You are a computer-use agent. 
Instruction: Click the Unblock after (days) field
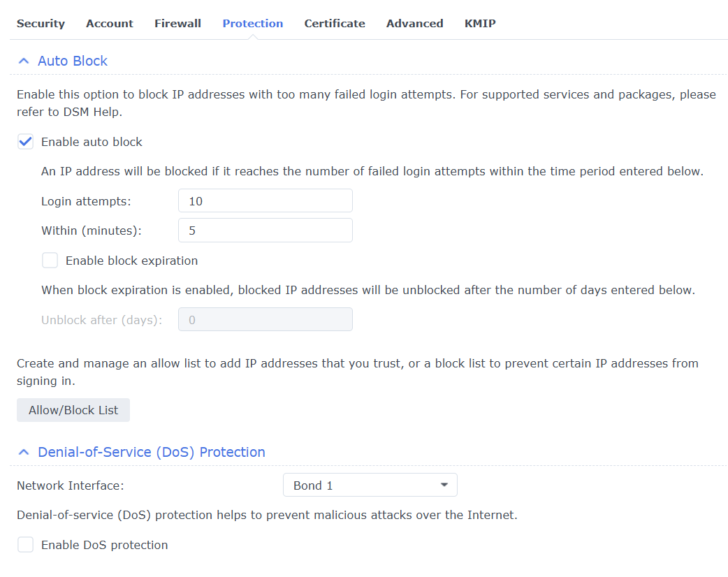click(265, 320)
